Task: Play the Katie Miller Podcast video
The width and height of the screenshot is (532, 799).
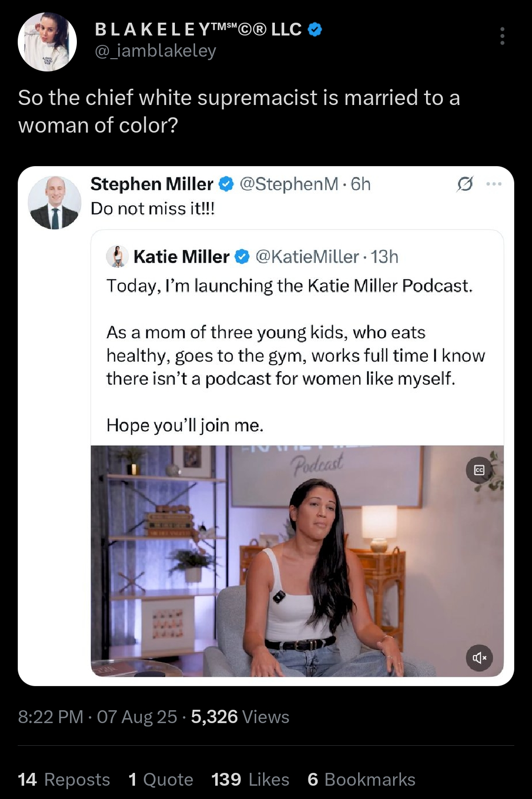Action: point(297,561)
